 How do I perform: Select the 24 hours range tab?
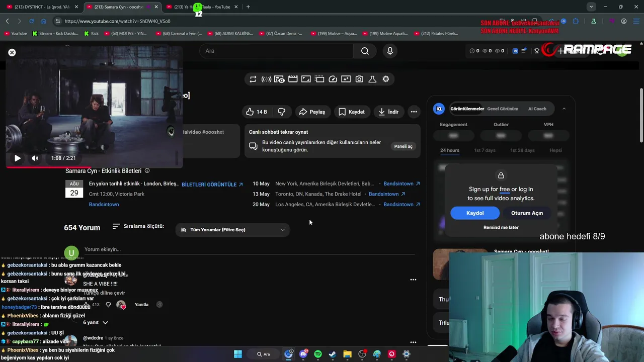450,150
